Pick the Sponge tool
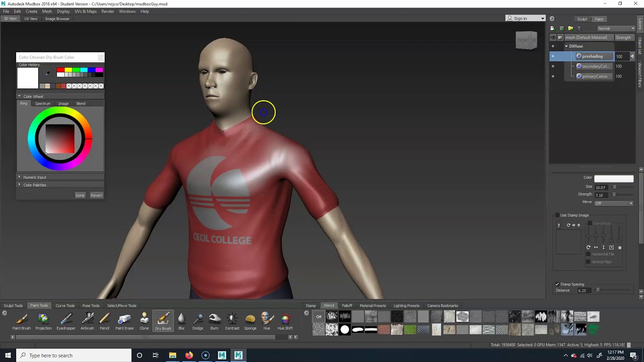This screenshot has width=644, height=362. point(250,322)
